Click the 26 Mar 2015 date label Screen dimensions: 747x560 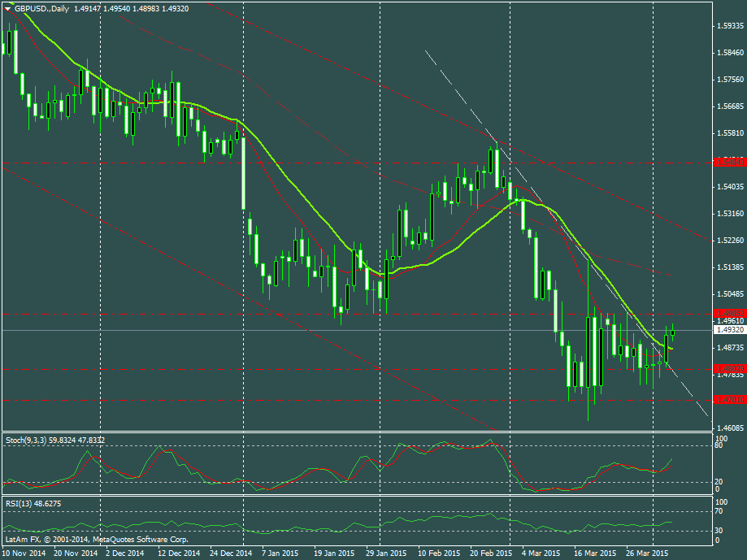pyautogui.click(x=648, y=552)
